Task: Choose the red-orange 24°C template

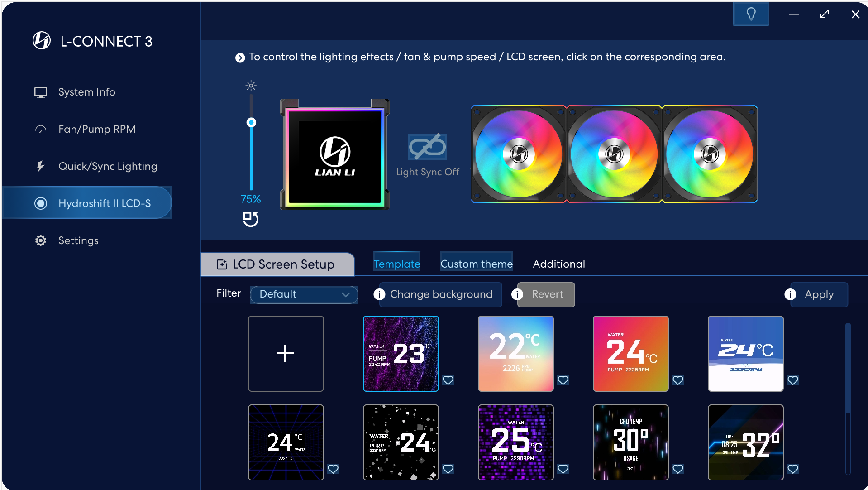Action: click(631, 354)
